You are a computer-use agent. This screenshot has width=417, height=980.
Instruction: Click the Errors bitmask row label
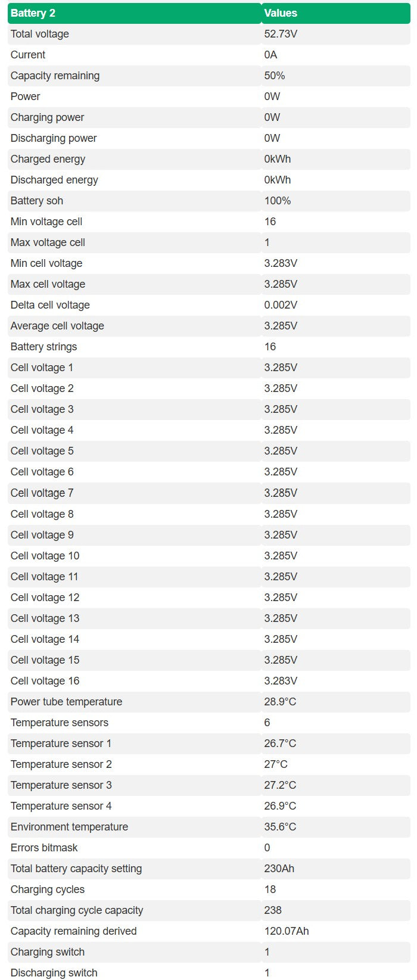tap(44, 848)
